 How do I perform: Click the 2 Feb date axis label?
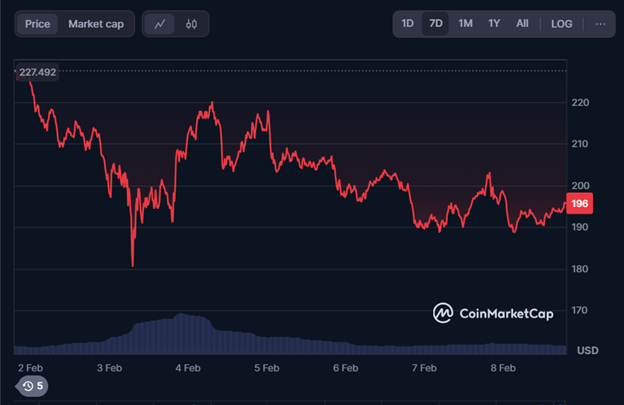click(31, 368)
